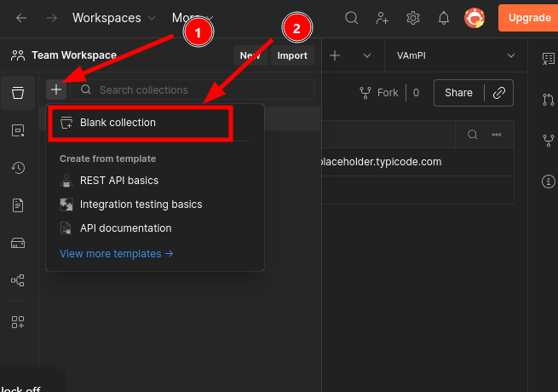This screenshot has width=558, height=392.
Task: Open Mock servers in the sidebar
Action: coord(18,243)
